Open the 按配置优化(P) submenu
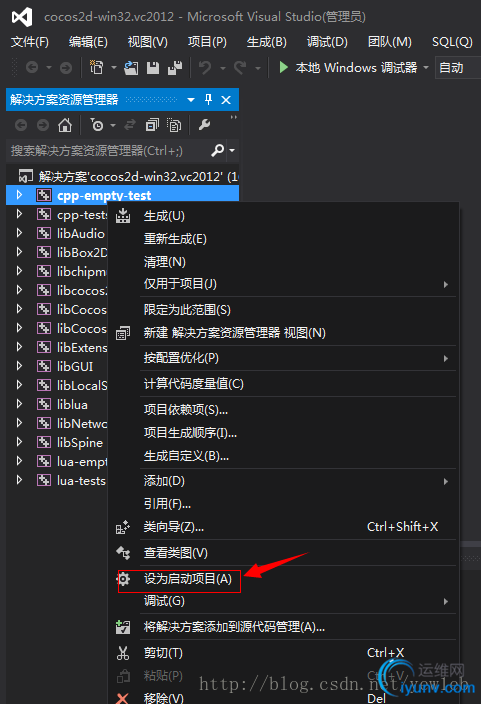481x704 pixels. pos(284,358)
